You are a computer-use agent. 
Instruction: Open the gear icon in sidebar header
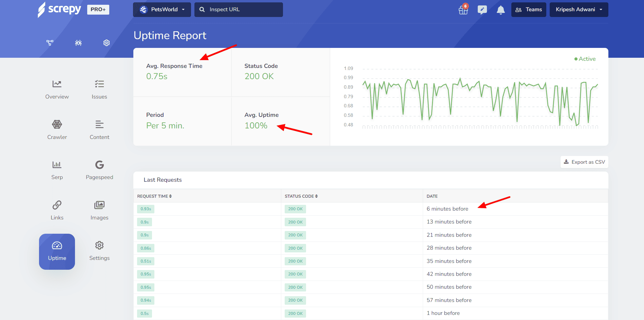107,43
